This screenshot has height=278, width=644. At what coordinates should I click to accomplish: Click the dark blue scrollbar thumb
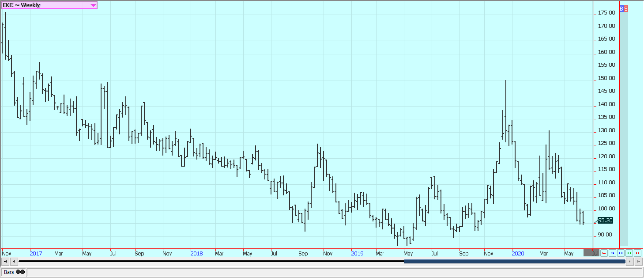(515, 262)
